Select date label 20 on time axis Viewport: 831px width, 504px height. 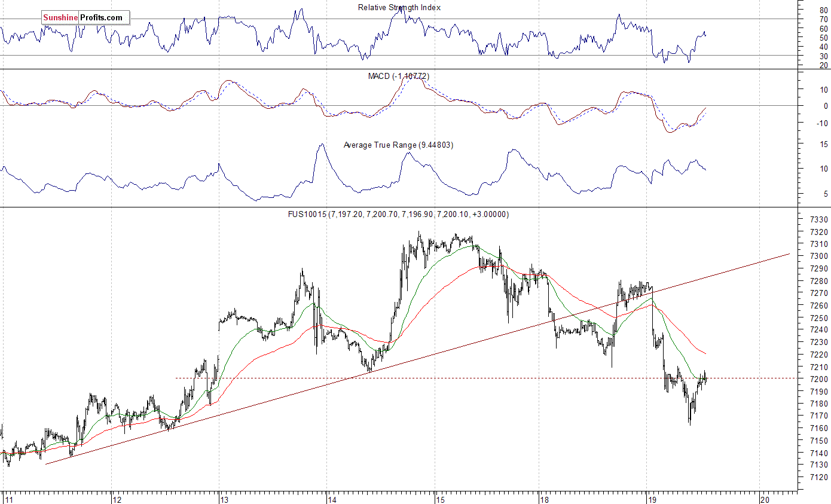(x=765, y=499)
